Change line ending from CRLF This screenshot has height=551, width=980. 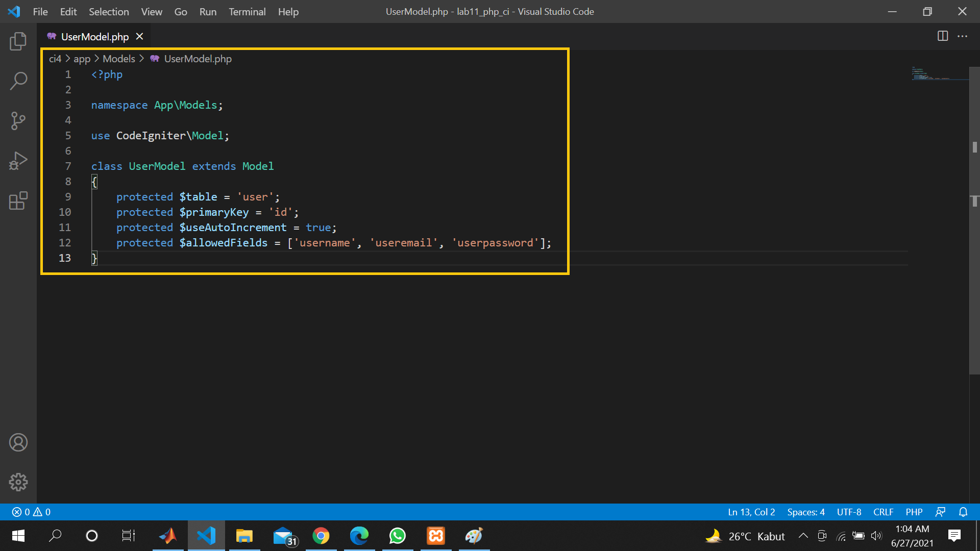tap(883, 512)
